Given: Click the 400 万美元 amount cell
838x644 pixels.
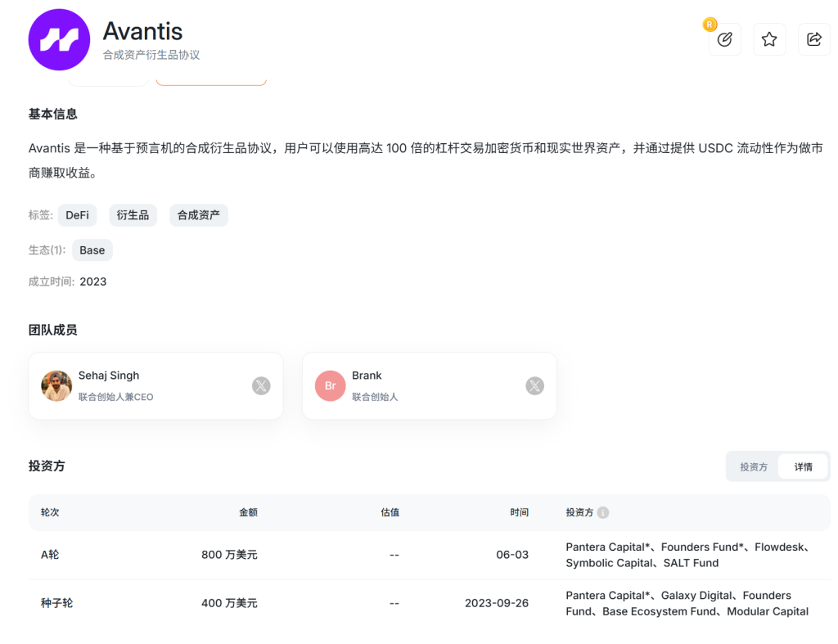Looking at the screenshot, I should click(229, 603).
